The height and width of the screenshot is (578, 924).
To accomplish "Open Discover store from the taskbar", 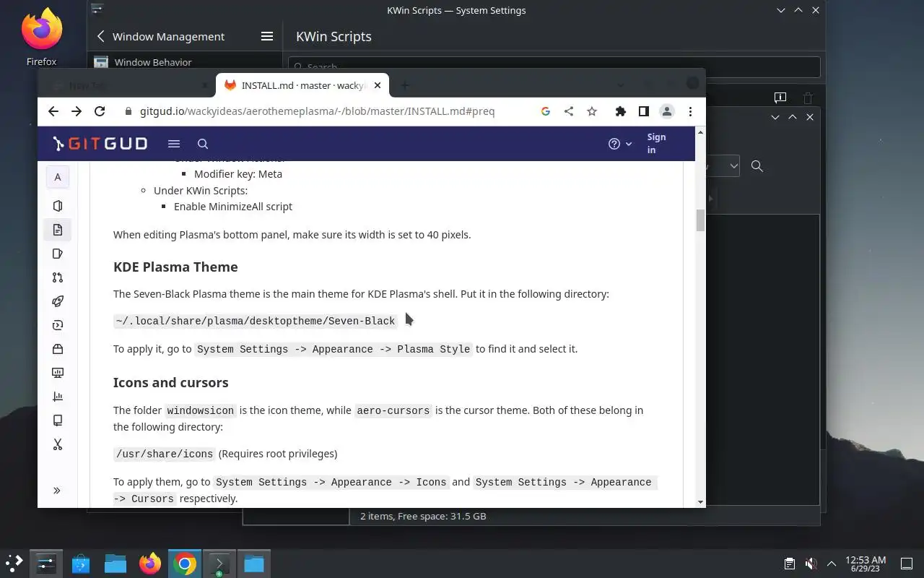I will pos(81,564).
